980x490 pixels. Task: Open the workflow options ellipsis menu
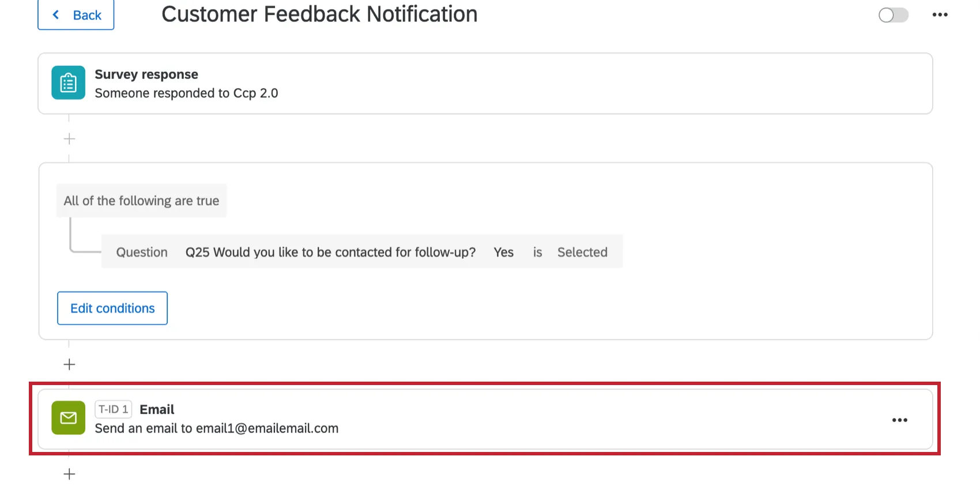click(x=940, y=14)
